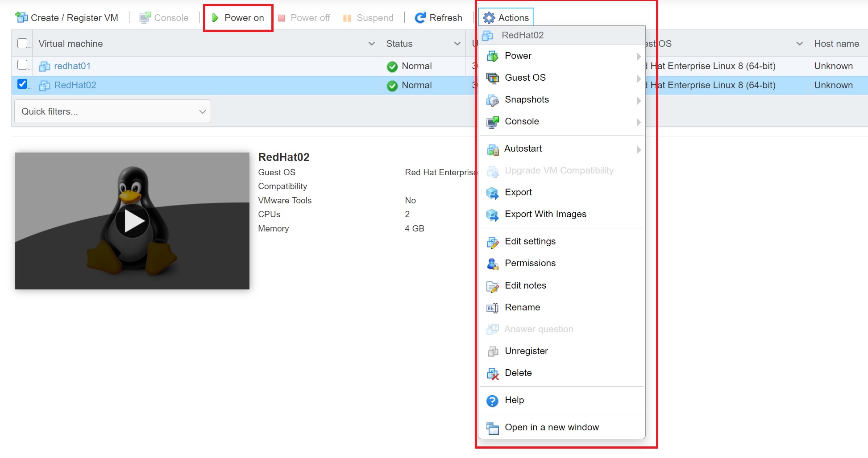Click Create / Register VM button label
Screen dimensions: 868x458
[x=75, y=18]
